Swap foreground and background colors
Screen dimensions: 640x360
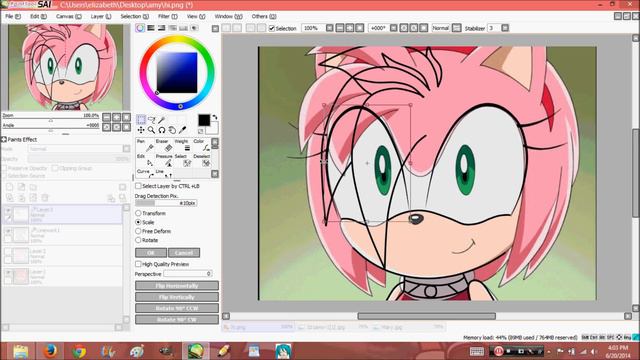215,117
